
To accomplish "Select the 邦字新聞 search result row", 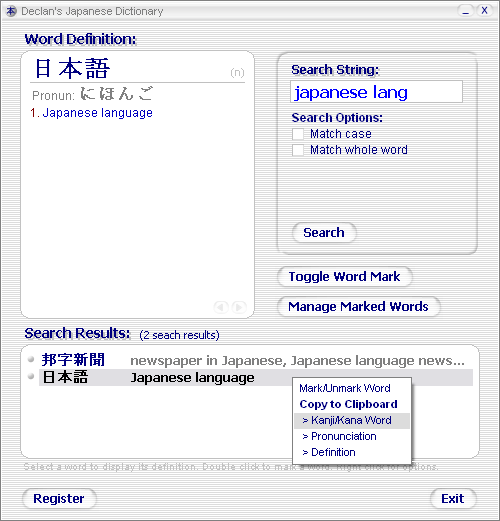I will click(256, 360).
